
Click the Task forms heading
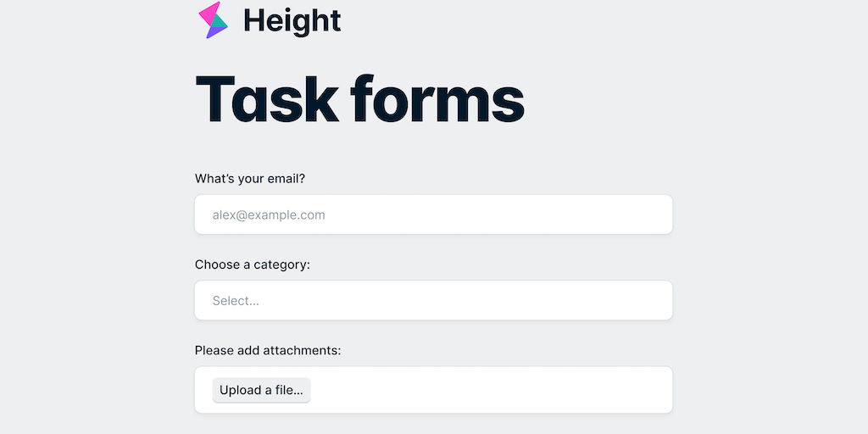pyautogui.click(x=359, y=101)
